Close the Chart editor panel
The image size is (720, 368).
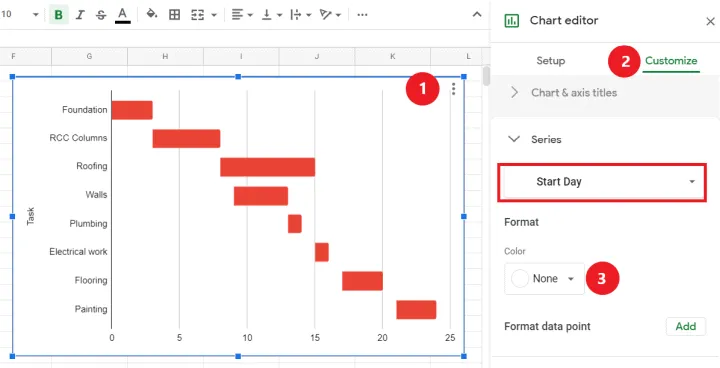coord(710,22)
